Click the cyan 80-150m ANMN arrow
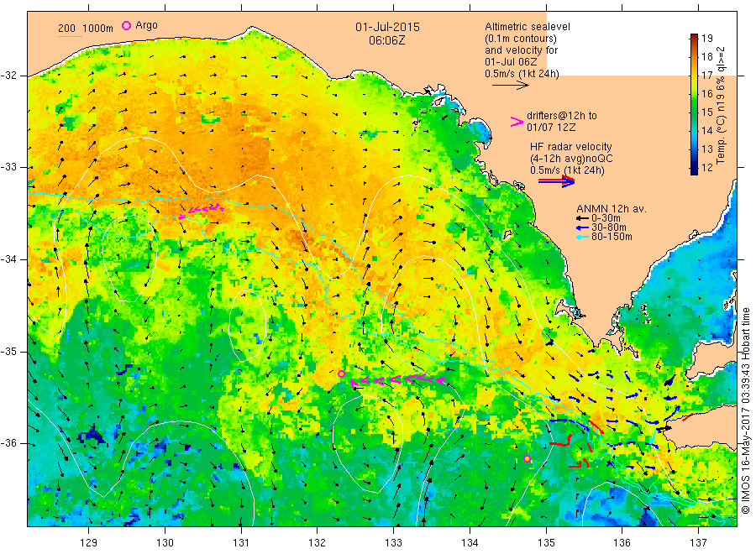Image resolution: width=756 pixels, height=554 pixels. click(582, 237)
